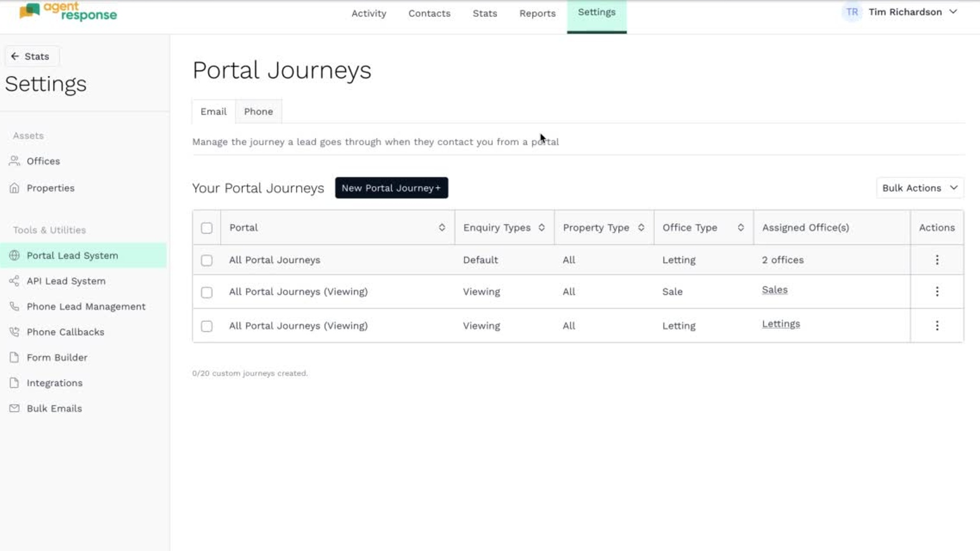Click the API Lead System share icon
Image resolution: width=980 pixels, height=551 pixels.
tap(14, 281)
